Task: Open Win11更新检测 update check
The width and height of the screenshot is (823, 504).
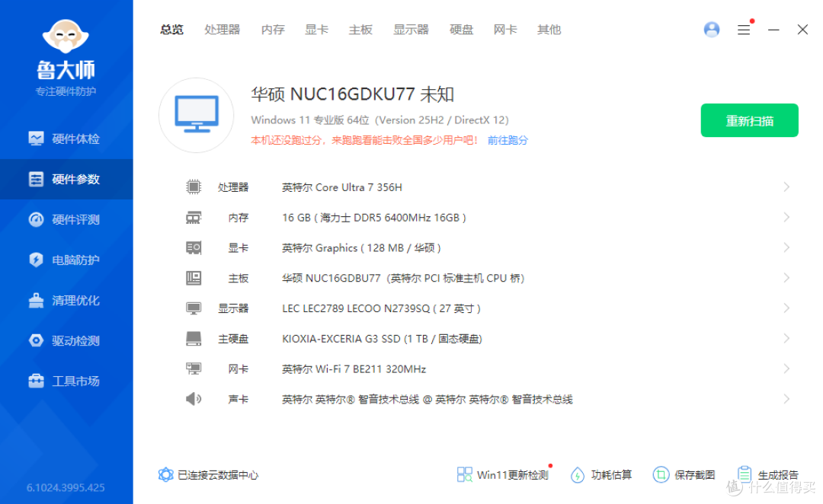Action: 502,474
